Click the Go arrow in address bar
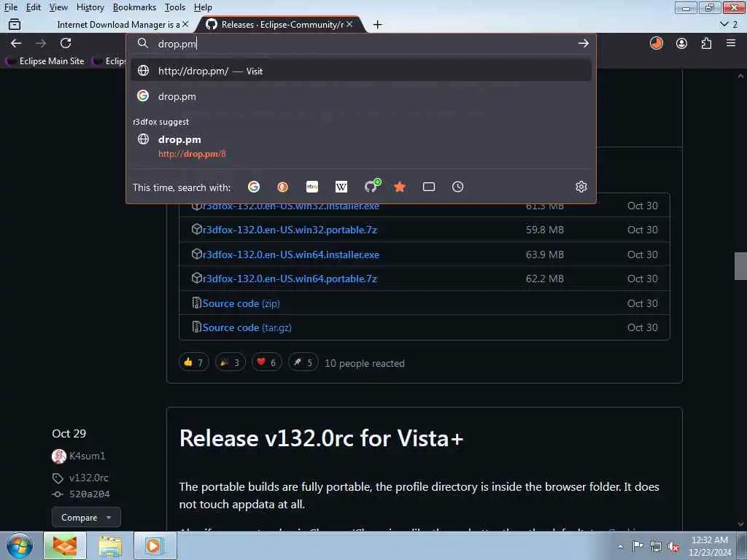The height and width of the screenshot is (560, 747). pyautogui.click(x=583, y=43)
